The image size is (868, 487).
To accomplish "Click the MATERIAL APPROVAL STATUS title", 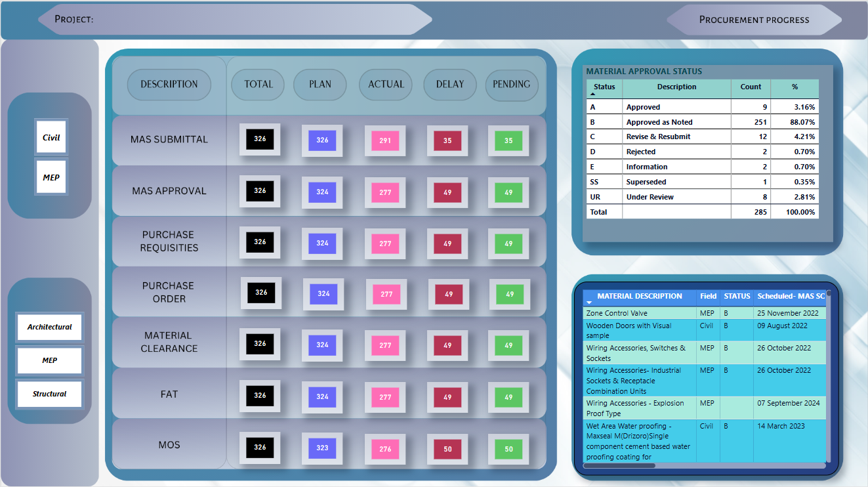I will (644, 72).
